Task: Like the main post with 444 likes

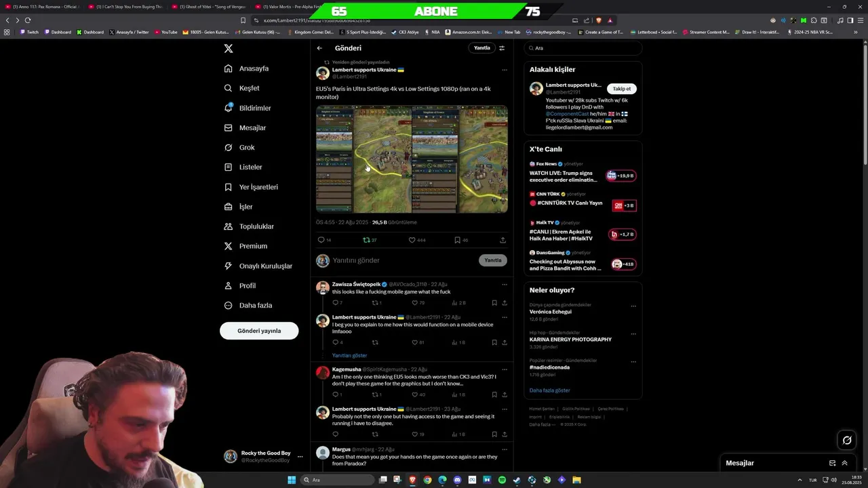Action: coord(417,240)
